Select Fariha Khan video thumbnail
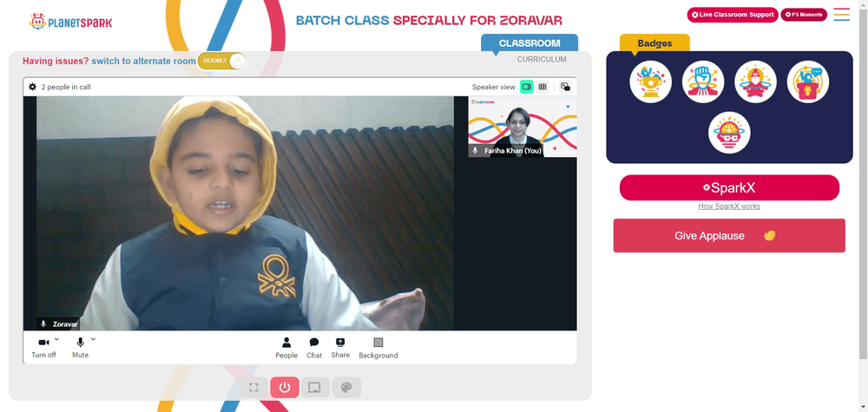 coord(523,127)
